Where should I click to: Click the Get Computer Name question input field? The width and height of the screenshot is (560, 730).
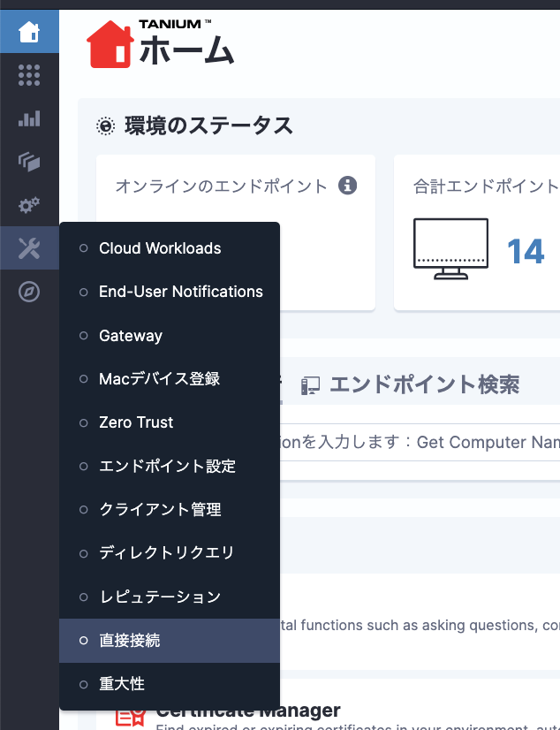pos(420,442)
